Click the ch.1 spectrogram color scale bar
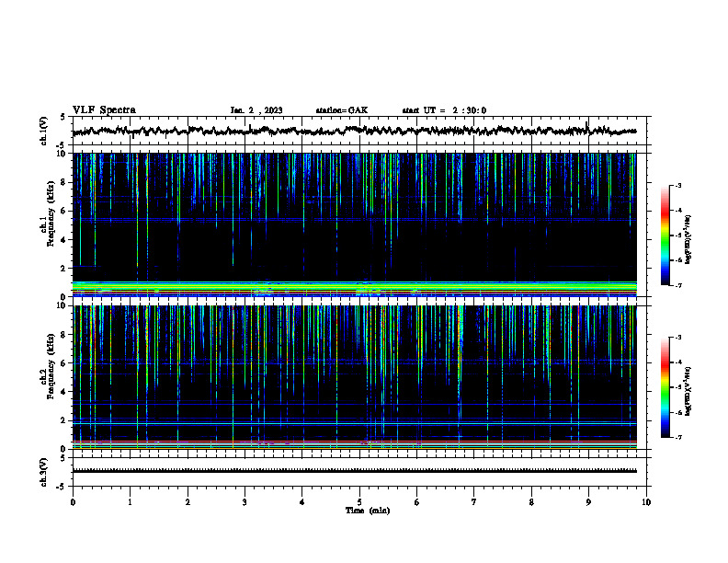This screenshot has height=563, width=728. pyautogui.click(x=665, y=235)
